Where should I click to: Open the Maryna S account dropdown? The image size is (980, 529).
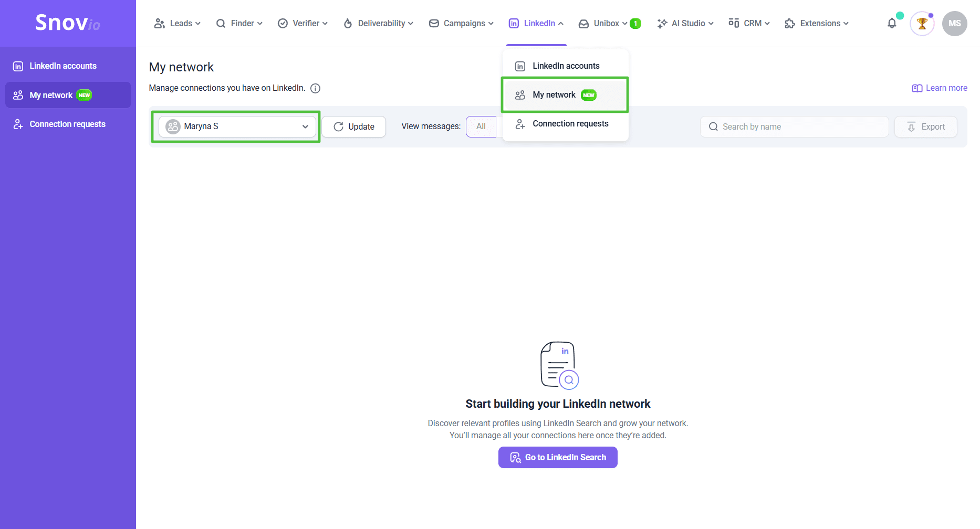[x=237, y=126]
